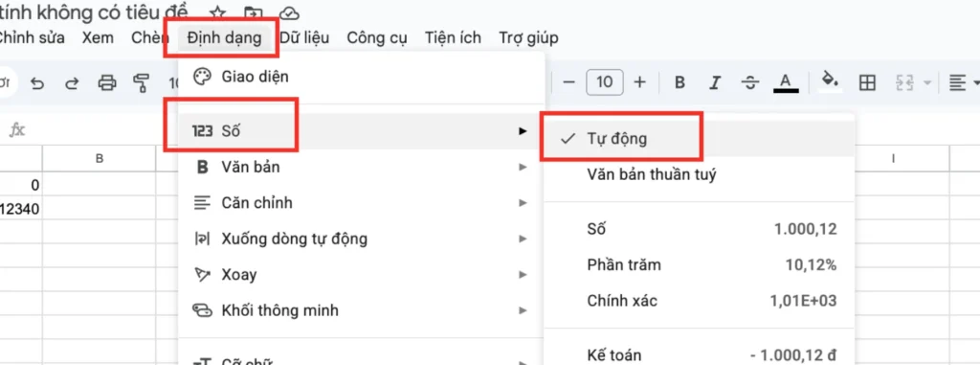This screenshot has height=365, width=980.
Task: Expand the Khối thông minh submenu
Action: tap(361, 309)
